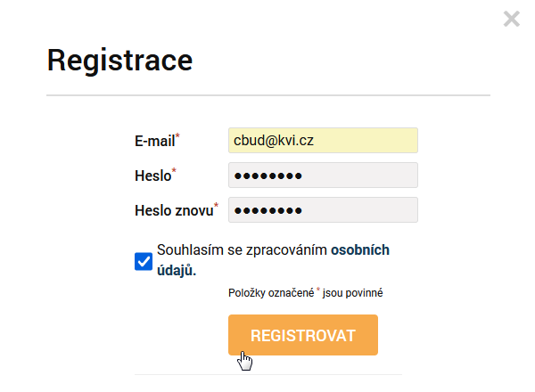Image resolution: width=535 pixels, height=392 pixels.
Task: Close the Registrace dialog with the X
Action: [512, 19]
